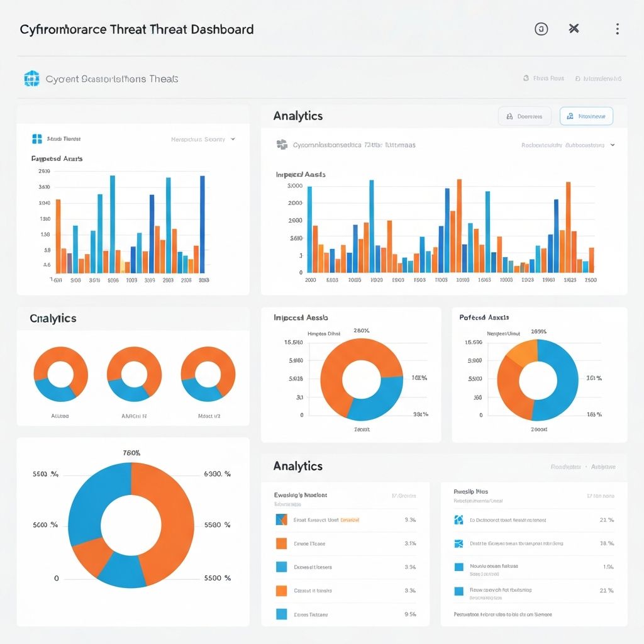Open the grid logo icon next to dashboard header
This screenshot has height=644, width=644.
(30, 78)
